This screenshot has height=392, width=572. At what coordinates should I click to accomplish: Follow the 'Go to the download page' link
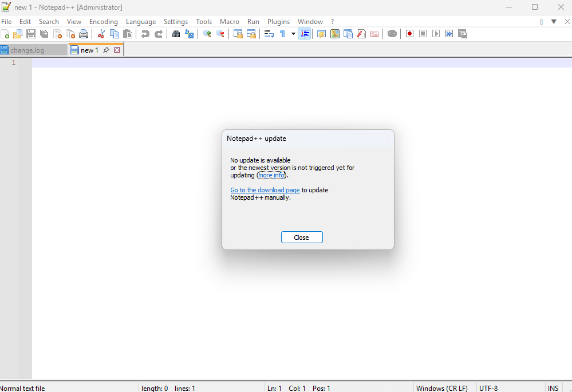(265, 190)
